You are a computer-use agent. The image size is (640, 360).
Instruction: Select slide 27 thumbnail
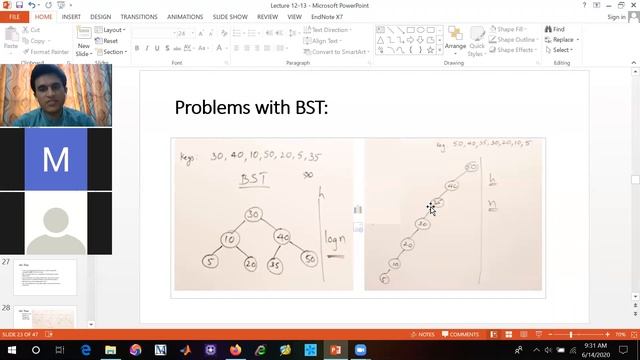pyautogui.click(x=45, y=277)
